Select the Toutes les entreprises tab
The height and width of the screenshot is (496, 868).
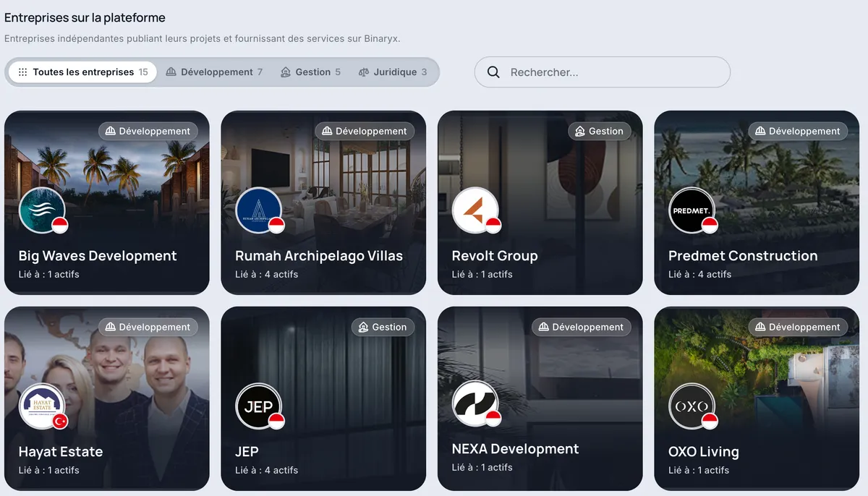[x=82, y=72]
